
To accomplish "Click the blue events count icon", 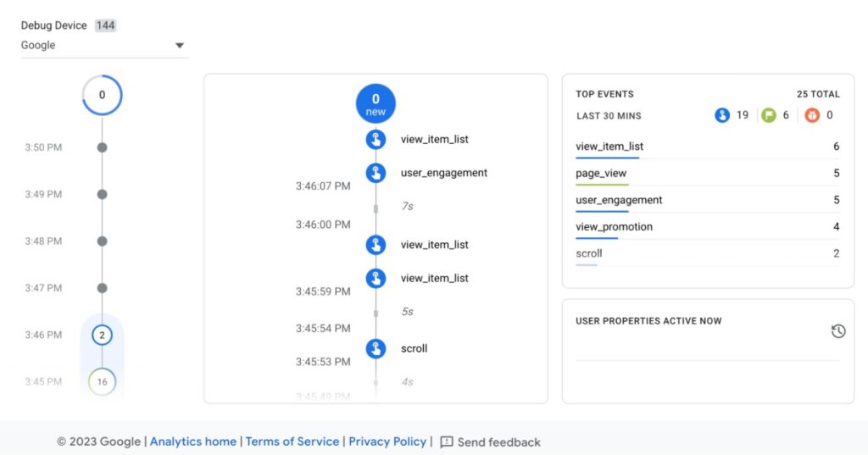I will (722, 115).
